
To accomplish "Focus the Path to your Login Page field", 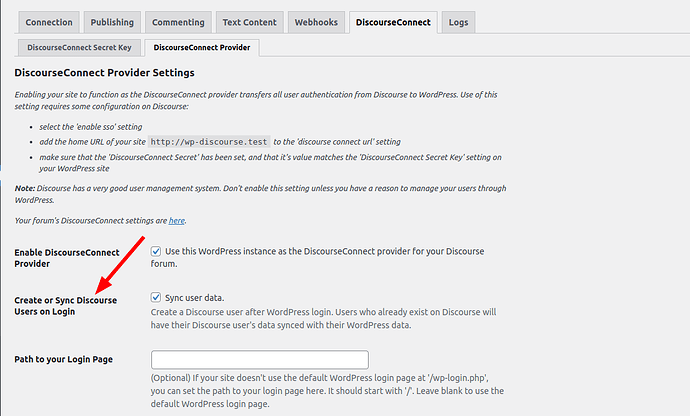I will tap(260, 360).
